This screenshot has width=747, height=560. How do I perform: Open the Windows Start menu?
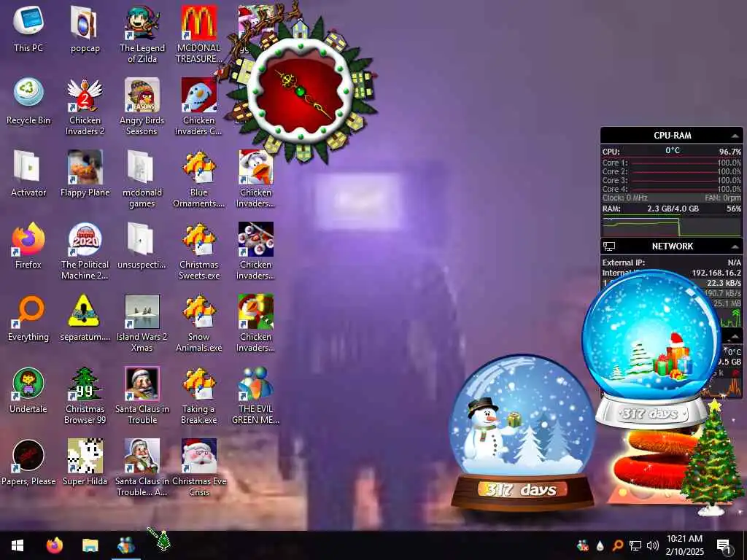tap(18, 545)
